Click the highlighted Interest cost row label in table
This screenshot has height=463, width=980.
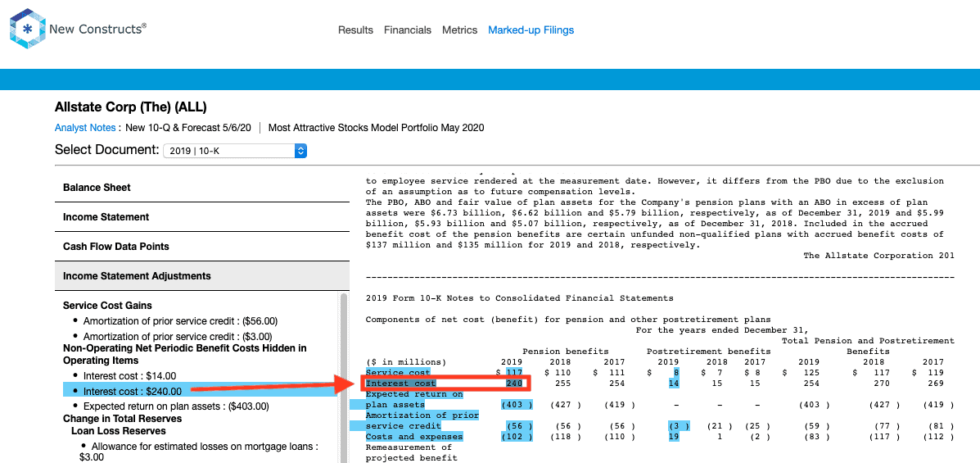click(400, 383)
